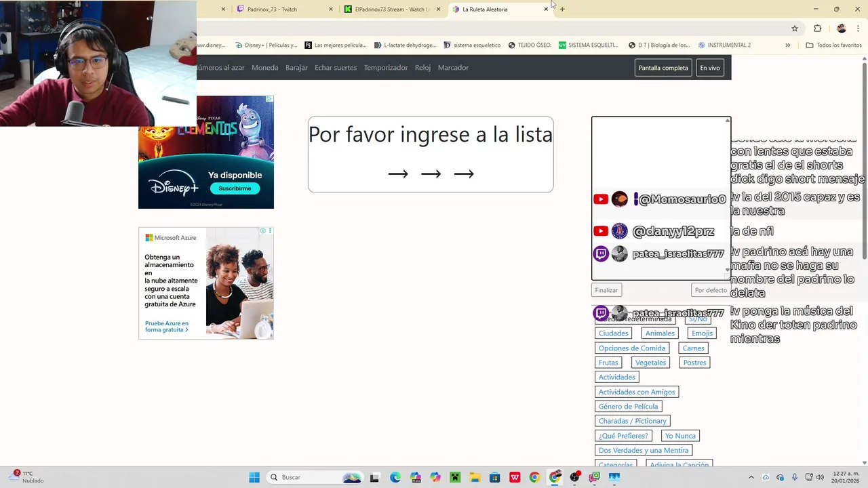Open Copilot from the taskbar
The image size is (868, 488).
[x=435, y=477]
